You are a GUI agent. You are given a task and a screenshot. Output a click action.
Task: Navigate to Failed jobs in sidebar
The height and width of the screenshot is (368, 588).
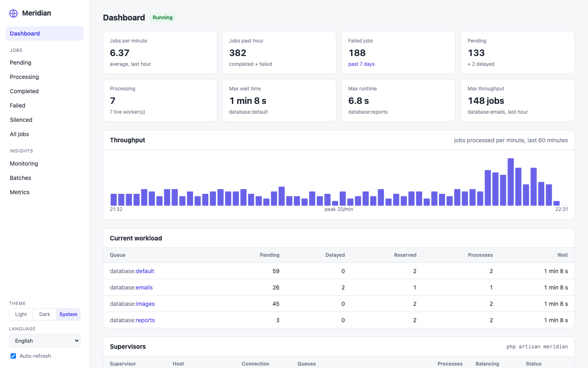[x=45, y=105]
